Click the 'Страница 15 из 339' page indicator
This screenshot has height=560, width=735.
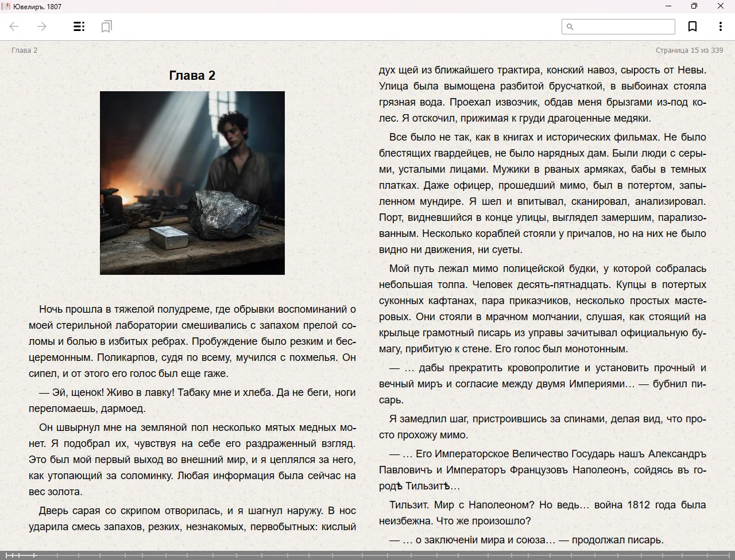point(689,50)
